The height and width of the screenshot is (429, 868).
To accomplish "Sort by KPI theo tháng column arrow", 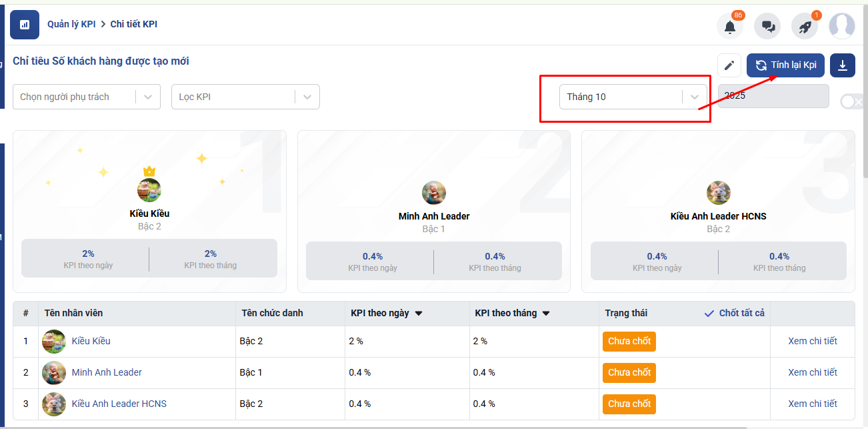I will click(x=546, y=314).
